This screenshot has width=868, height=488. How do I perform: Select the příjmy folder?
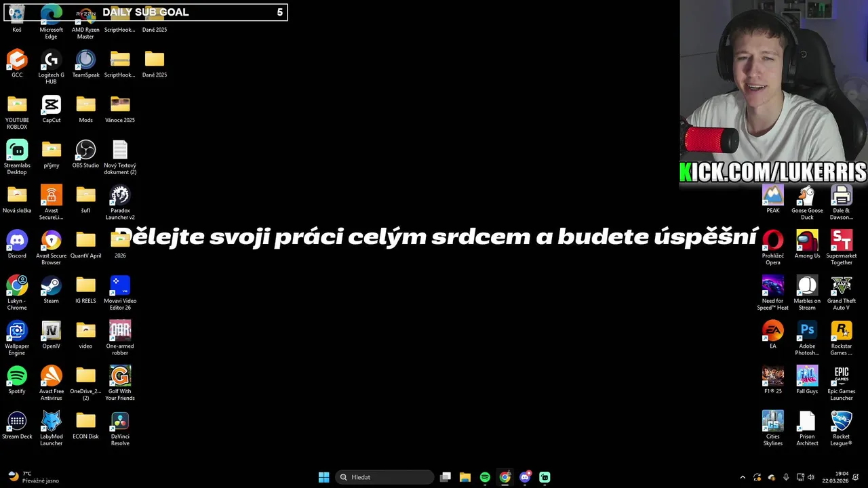[x=51, y=154]
